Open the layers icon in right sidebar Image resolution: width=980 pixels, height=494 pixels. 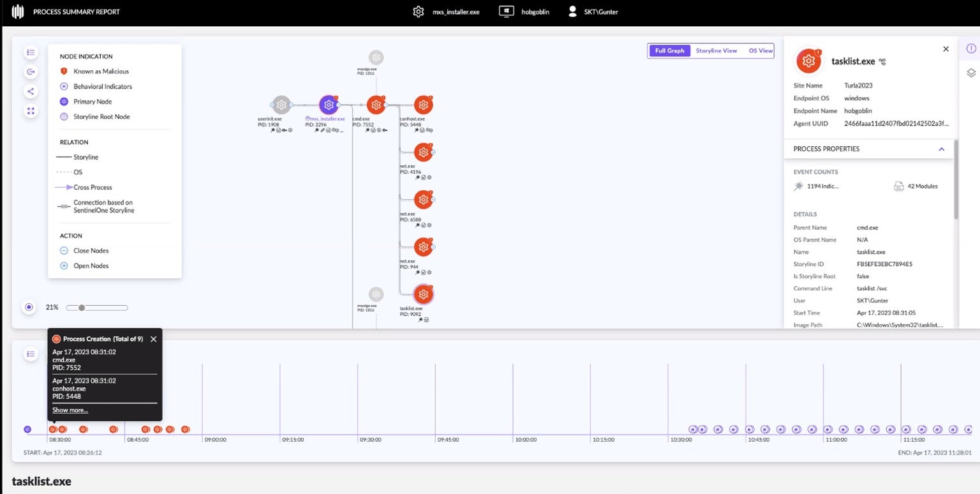click(971, 73)
